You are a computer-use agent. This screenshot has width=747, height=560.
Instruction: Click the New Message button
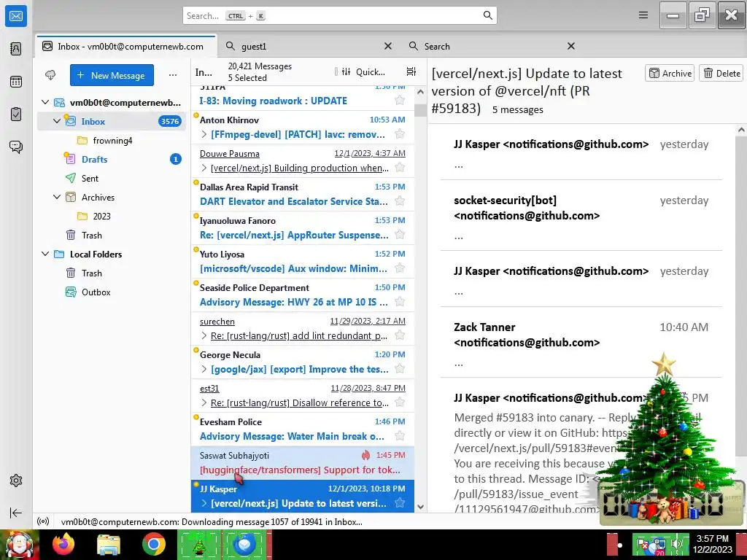(x=112, y=75)
